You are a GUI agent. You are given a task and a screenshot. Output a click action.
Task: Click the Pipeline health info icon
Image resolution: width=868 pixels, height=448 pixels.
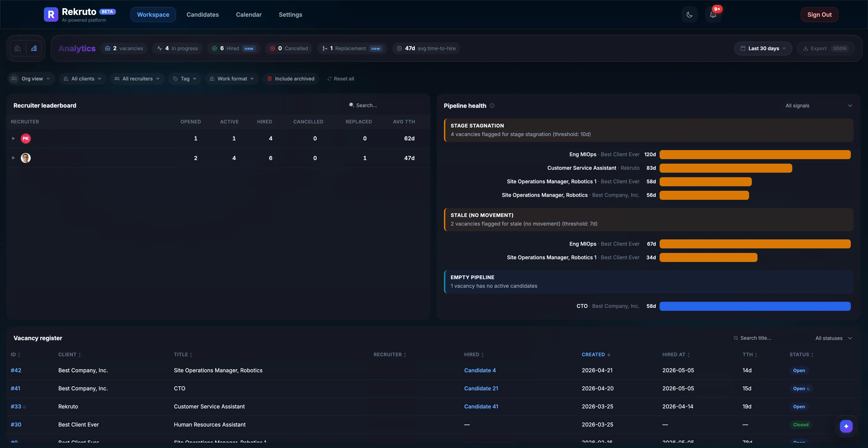492,106
